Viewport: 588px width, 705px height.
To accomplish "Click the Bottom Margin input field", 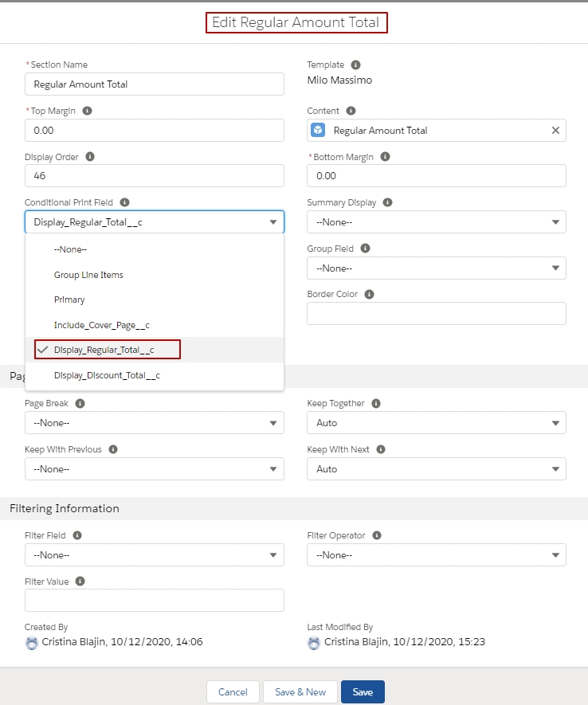I will [436, 175].
